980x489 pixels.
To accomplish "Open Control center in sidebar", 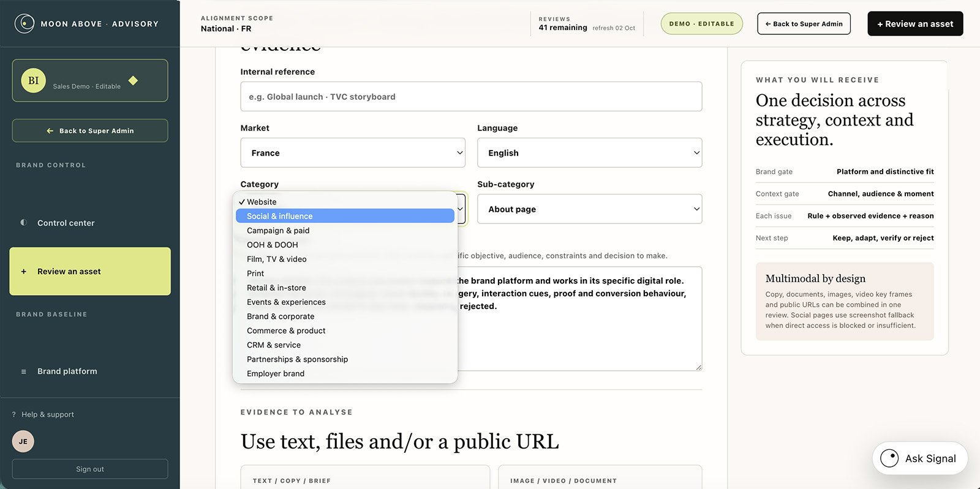I will coord(90,223).
